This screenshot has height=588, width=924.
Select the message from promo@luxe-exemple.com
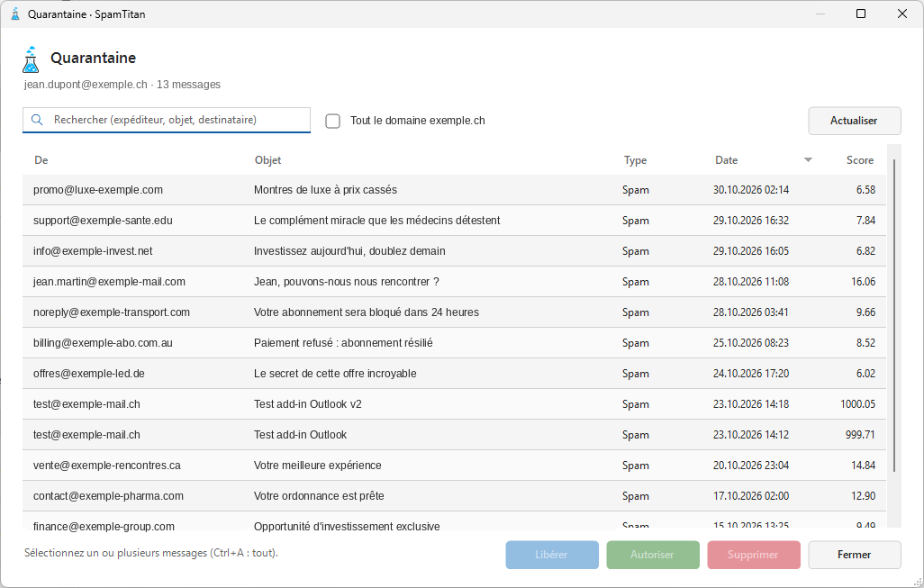[454, 190]
